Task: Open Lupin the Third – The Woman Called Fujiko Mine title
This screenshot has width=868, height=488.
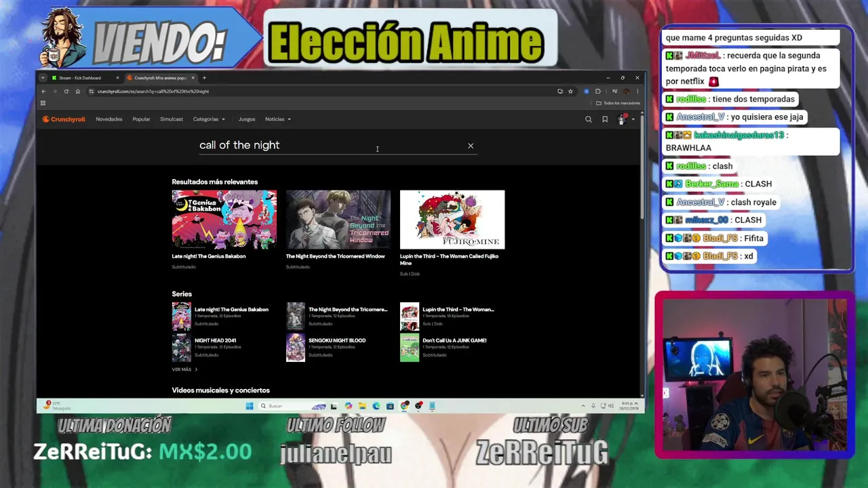Action: coord(450,260)
